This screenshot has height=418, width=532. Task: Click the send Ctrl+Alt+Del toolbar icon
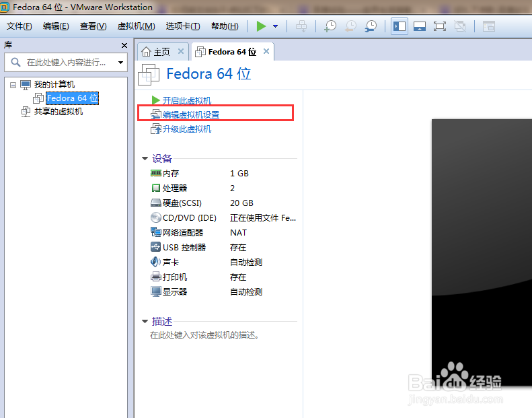point(301,26)
